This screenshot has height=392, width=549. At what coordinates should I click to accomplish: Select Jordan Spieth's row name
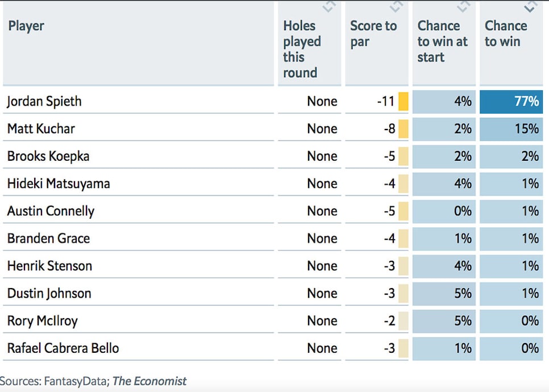click(x=44, y=102)
